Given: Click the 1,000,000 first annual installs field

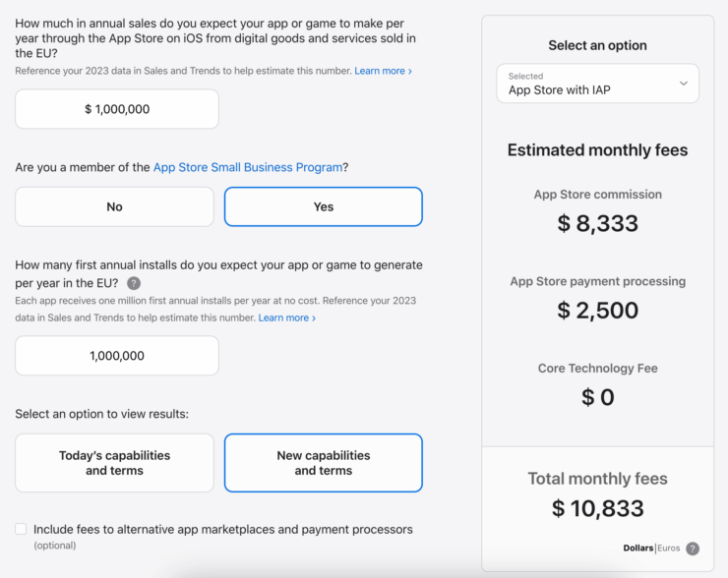Looking at the screenshot, I should point(117,356).
